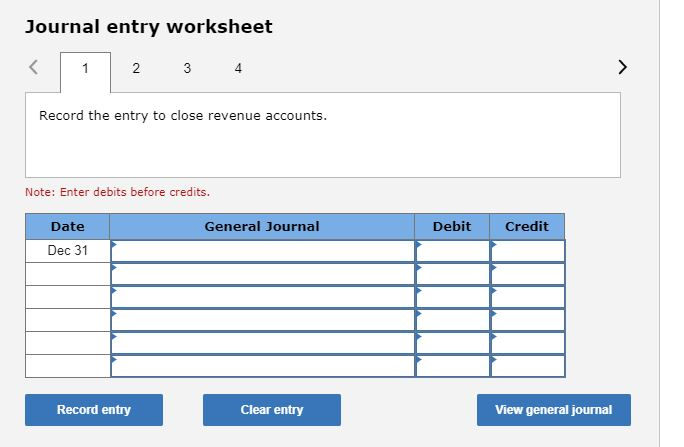Click the Debit column header
Viewport: 684px width, 447px height.
[452, 226]
